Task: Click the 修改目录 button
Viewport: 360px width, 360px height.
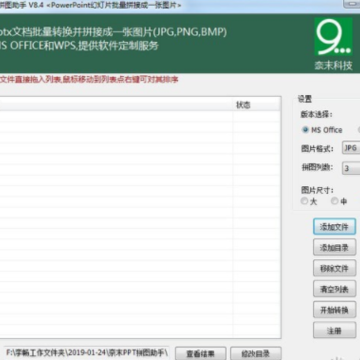Action: (256, 354)
